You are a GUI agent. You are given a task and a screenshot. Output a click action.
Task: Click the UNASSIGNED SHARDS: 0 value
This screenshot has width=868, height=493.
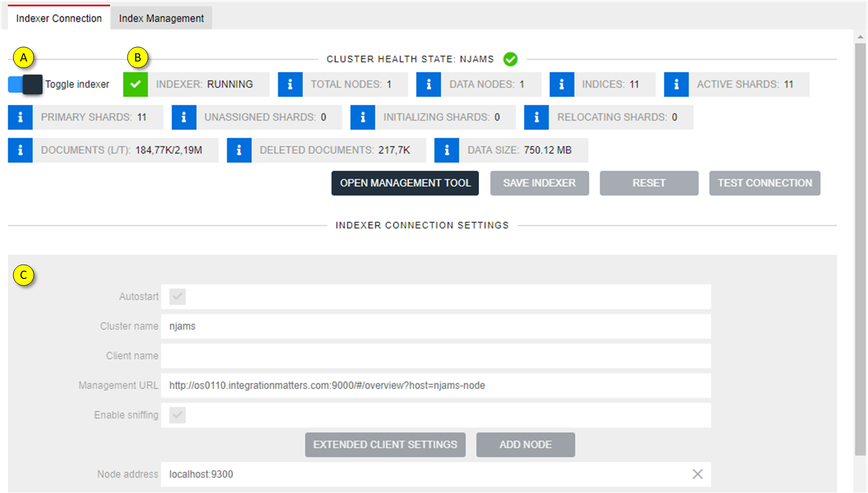coord(265,117)
